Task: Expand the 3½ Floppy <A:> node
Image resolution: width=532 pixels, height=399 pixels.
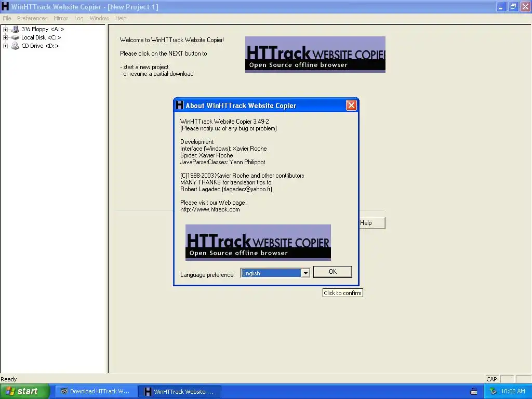Action: pyautogui.click(x=5, y=30)
